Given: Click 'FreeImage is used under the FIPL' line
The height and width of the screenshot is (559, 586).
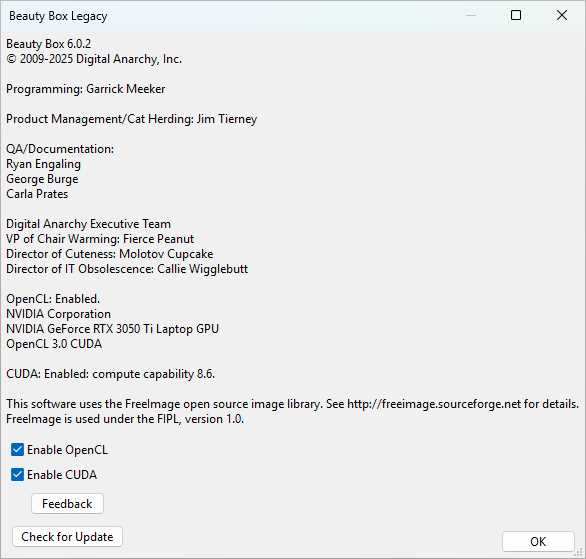Looking at the screenshot, I should [125, 419].
